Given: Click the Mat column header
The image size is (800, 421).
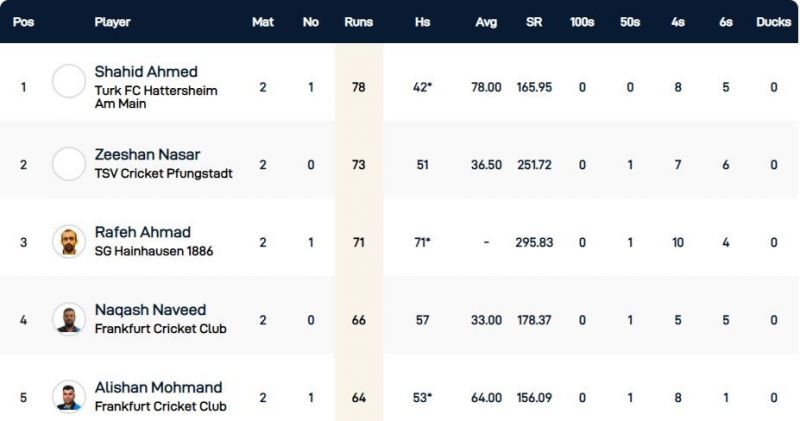Looking at the screenshot, I should pyautogui.click(x=263, y=22).
